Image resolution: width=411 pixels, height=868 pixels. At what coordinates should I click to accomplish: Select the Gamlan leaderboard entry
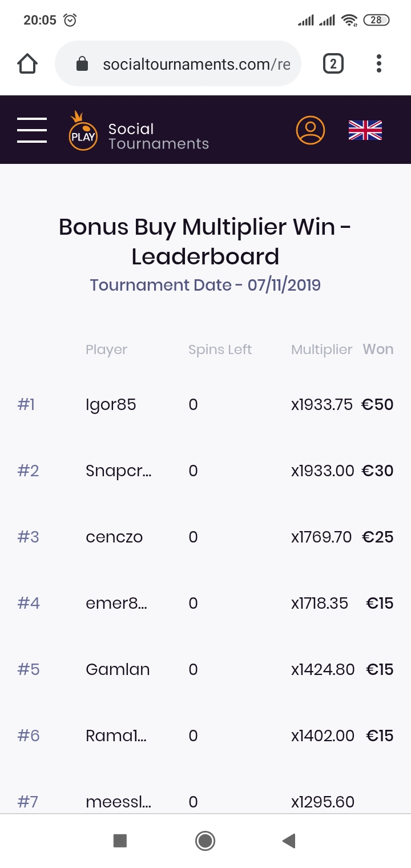pyautogui.click(x=118, y=670)
